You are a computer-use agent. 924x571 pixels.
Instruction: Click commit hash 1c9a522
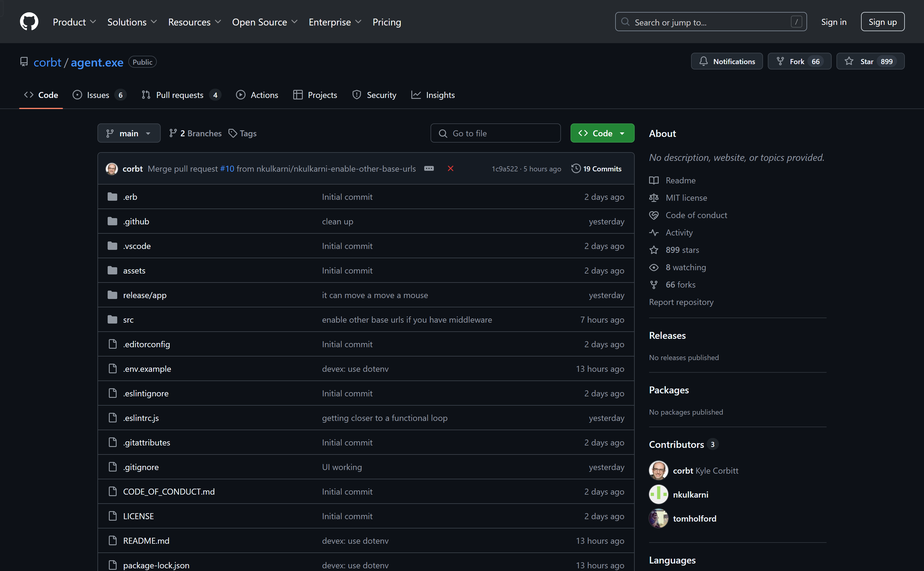pos(505,169)
